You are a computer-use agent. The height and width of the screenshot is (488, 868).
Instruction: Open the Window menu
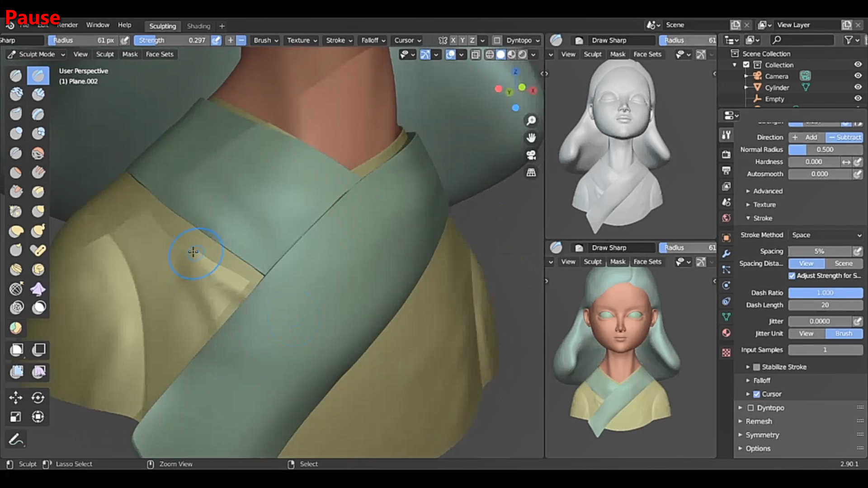tap(98, 25)
